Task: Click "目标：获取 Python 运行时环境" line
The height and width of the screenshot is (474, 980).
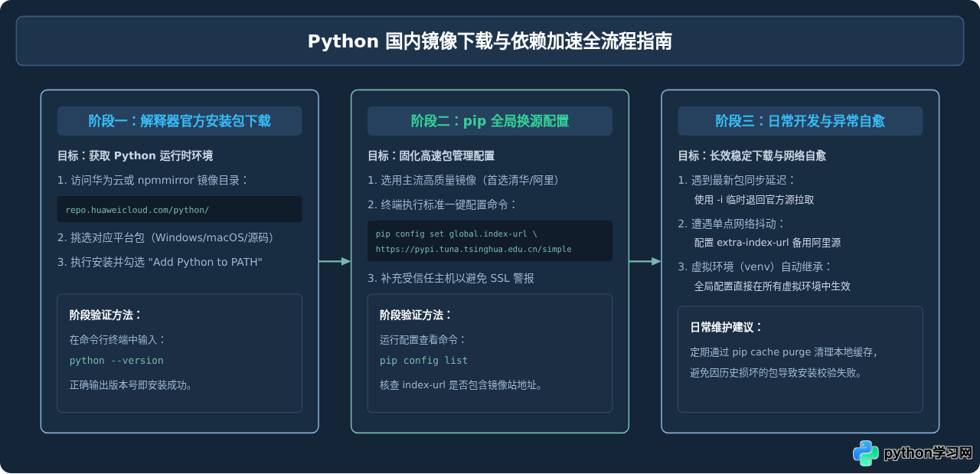Action: [136, 156]
